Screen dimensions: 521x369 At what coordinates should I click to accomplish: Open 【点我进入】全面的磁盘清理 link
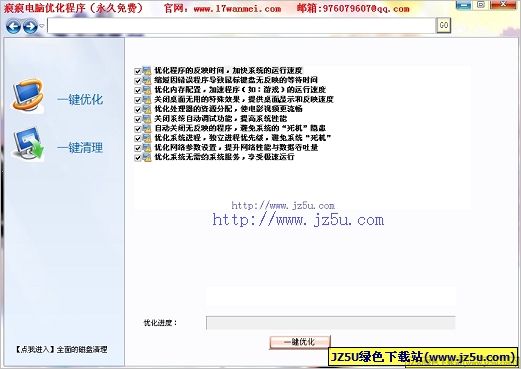(x=61, y=350)
